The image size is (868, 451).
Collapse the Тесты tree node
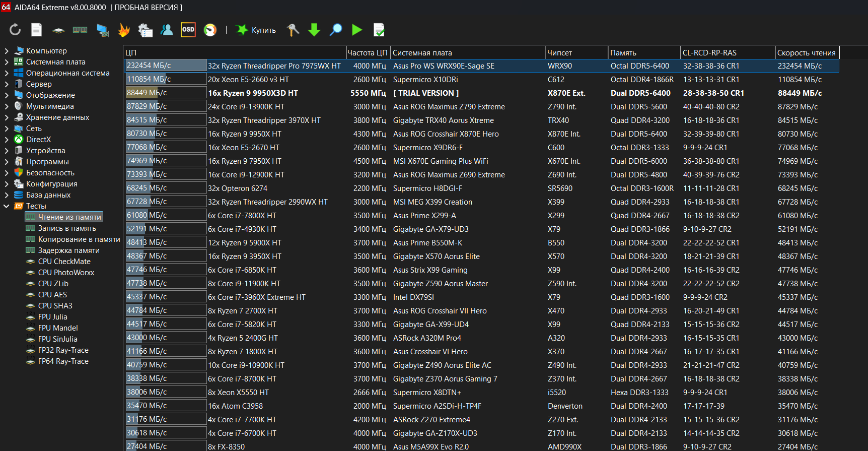tap(7, 206)
